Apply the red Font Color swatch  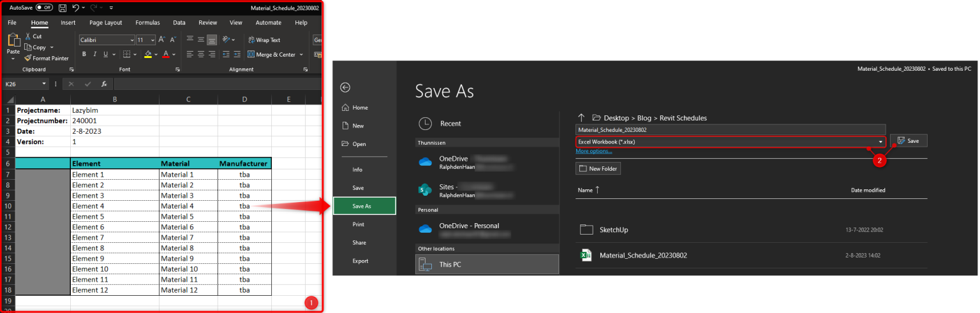[x=166, y=55]
